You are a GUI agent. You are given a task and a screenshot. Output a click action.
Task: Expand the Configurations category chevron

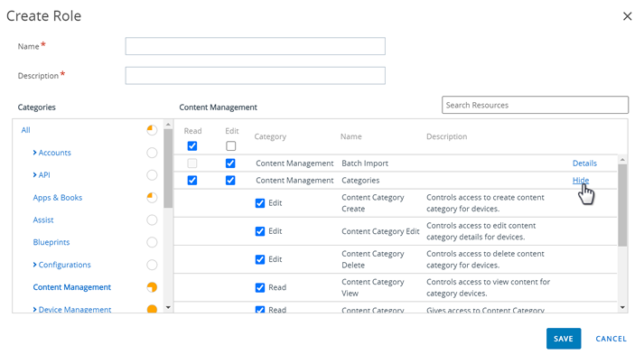click(34, 265)
